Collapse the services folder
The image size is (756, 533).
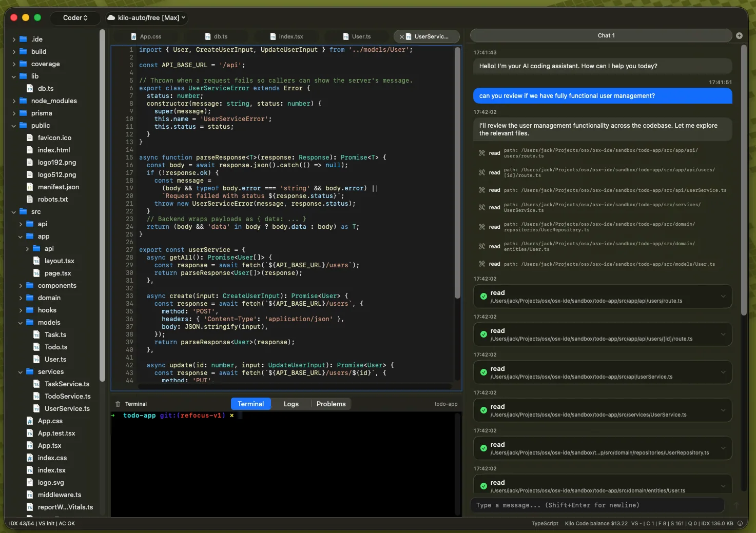21,372
